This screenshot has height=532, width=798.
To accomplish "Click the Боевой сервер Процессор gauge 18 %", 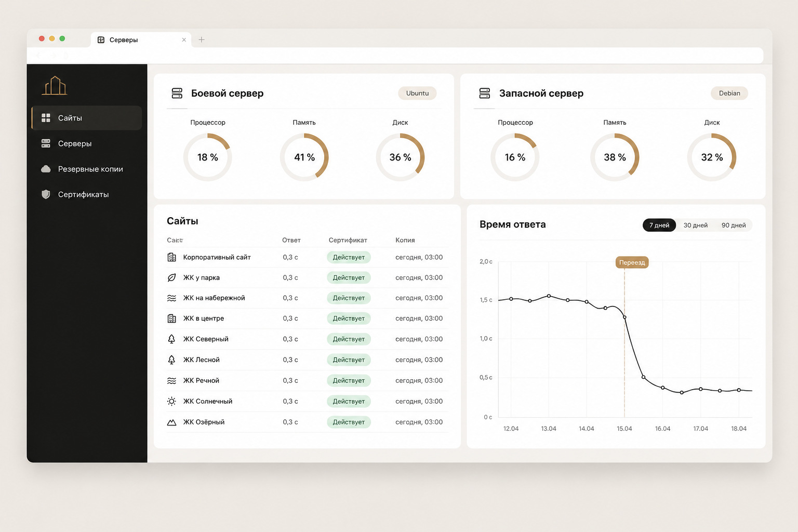I will tap(208, 157).
